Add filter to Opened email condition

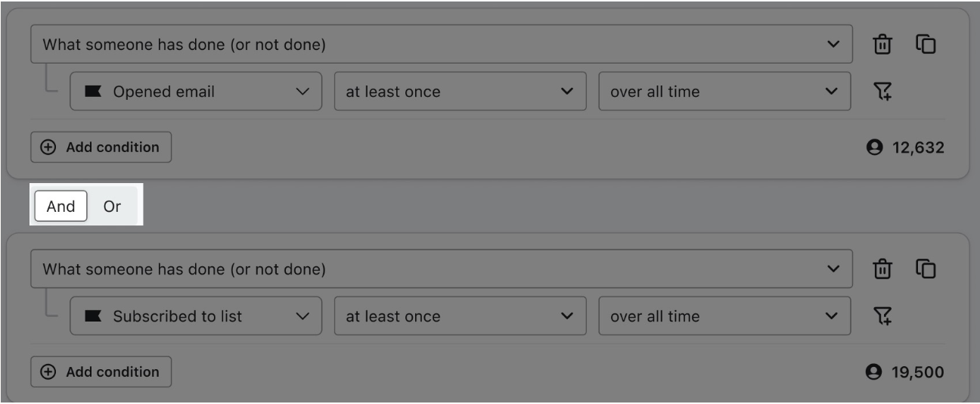point(882,92)
